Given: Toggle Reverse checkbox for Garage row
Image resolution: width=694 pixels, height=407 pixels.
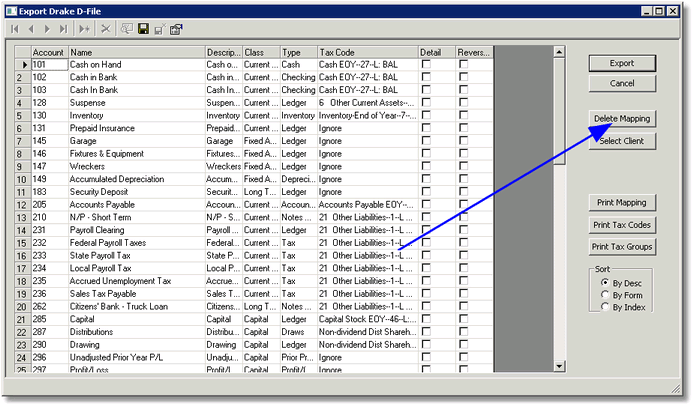Looking at the screenshot, I should click(463, 141).
